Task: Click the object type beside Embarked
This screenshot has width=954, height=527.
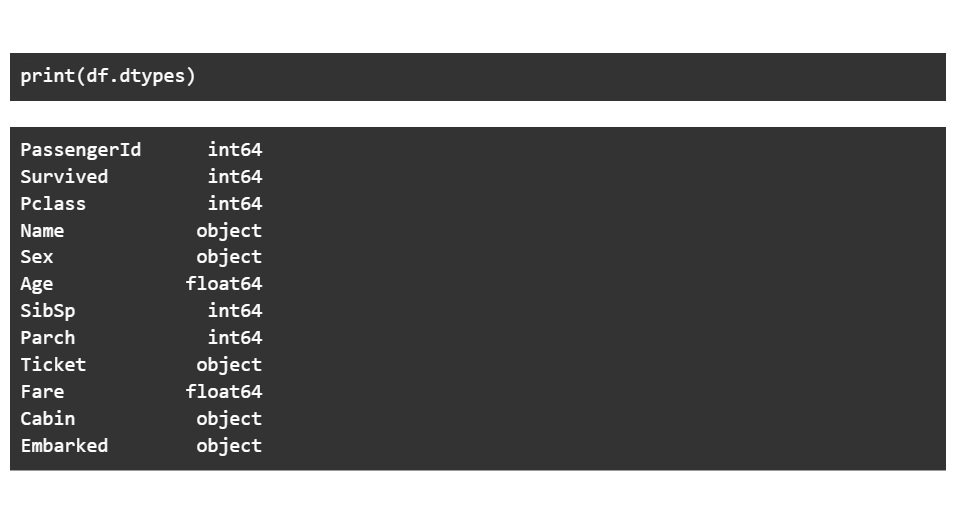Action: [x=229, y=446]
